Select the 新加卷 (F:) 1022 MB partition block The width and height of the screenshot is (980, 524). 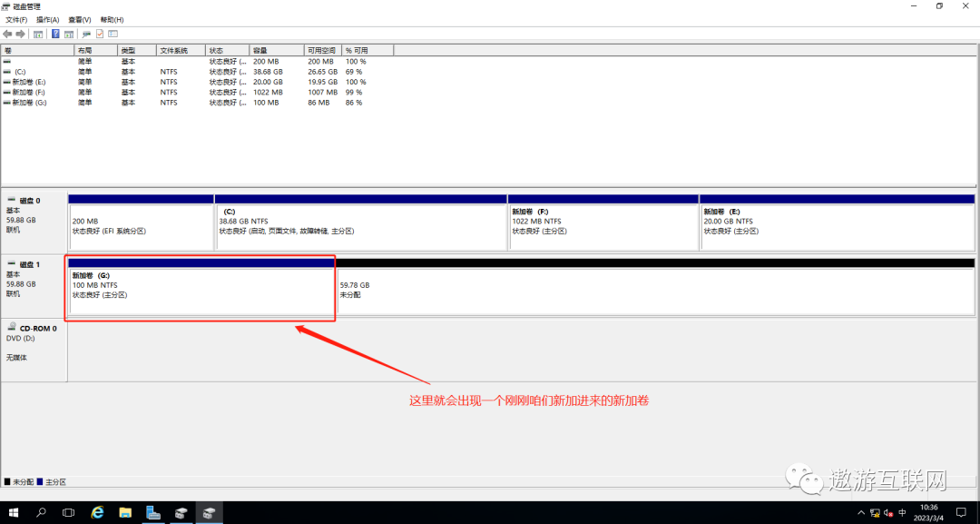[x=603, y=222]
